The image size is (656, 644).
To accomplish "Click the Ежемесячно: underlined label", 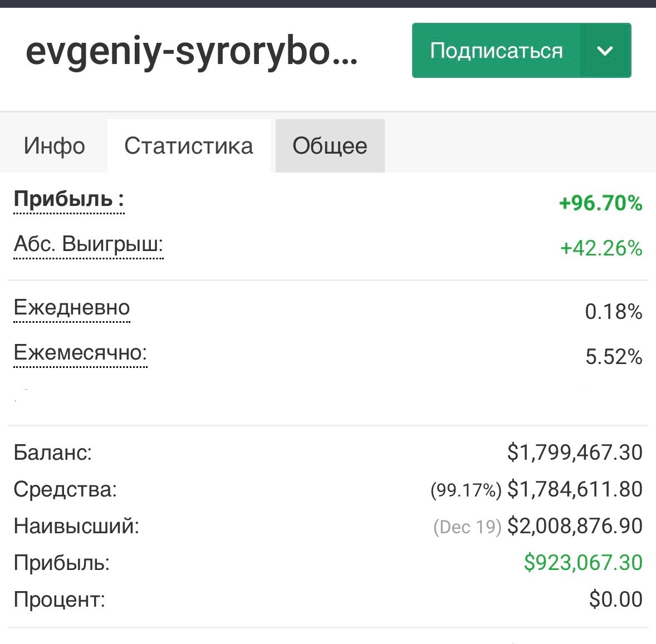I will point(80,353).
